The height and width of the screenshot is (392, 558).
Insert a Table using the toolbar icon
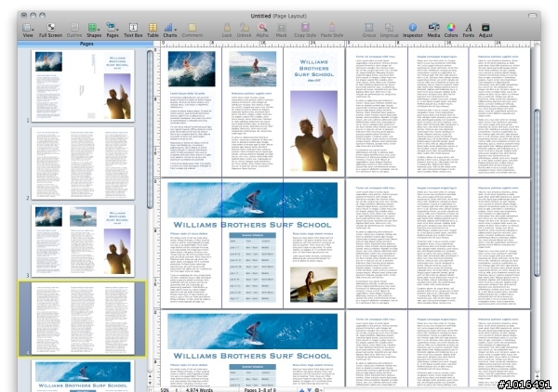(x=153, y=31)
